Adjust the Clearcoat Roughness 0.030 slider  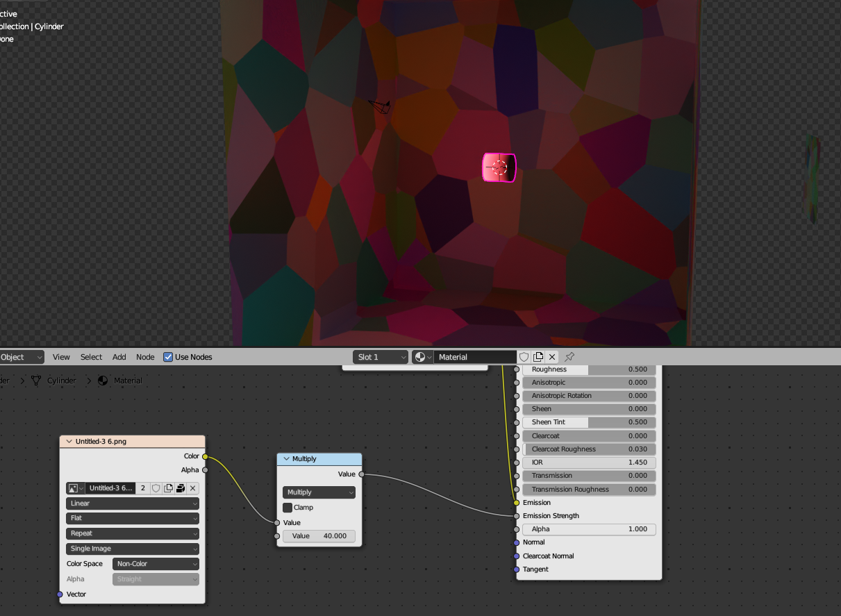click(589, 449)
